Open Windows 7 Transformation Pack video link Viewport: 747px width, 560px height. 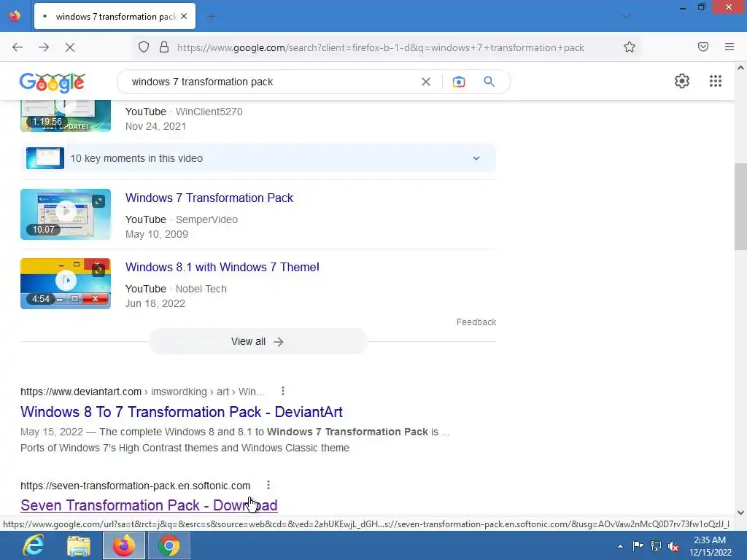(x=209, y=198)
